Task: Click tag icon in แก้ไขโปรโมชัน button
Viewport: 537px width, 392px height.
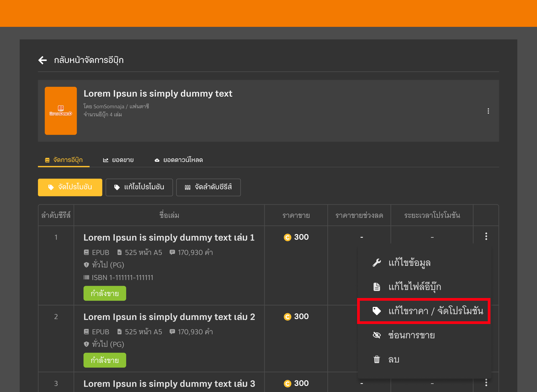Action: (117, 187)
